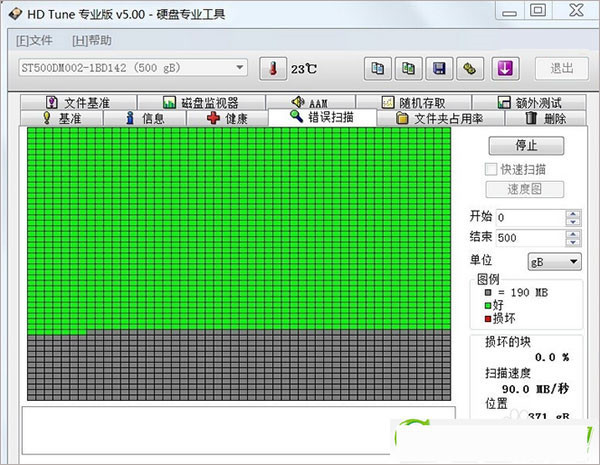Click the save screenshot floppy disk icon

438,68
